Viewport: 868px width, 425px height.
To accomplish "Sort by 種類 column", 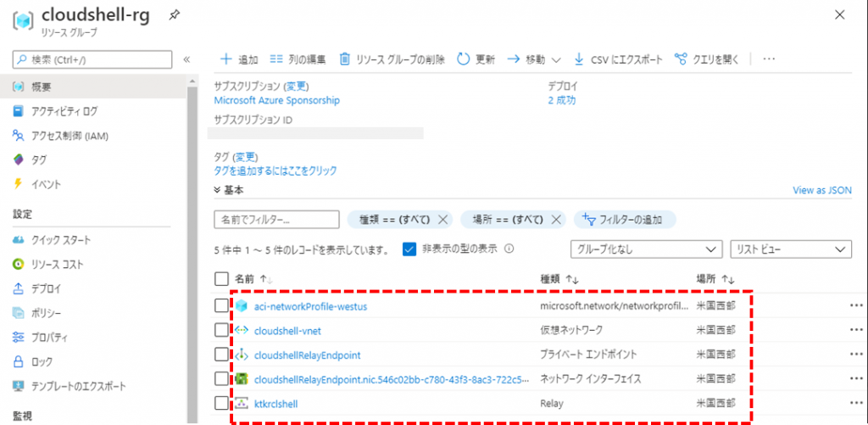I will (x=559, y=279).
